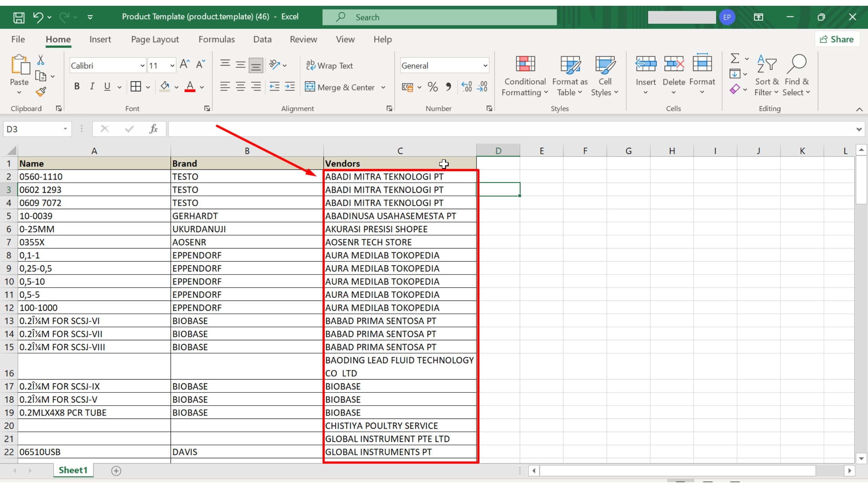Toggle Italic formatting

(92, 87)
